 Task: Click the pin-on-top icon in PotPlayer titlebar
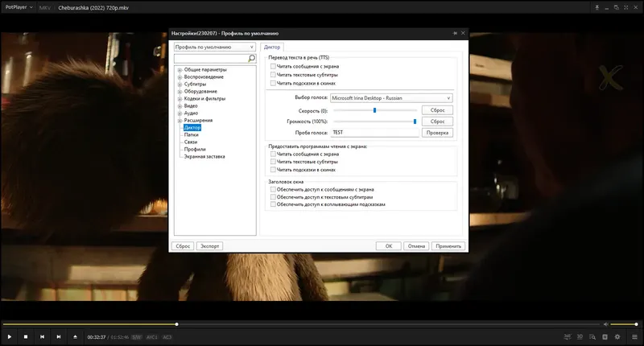click(x=598, y=7)
